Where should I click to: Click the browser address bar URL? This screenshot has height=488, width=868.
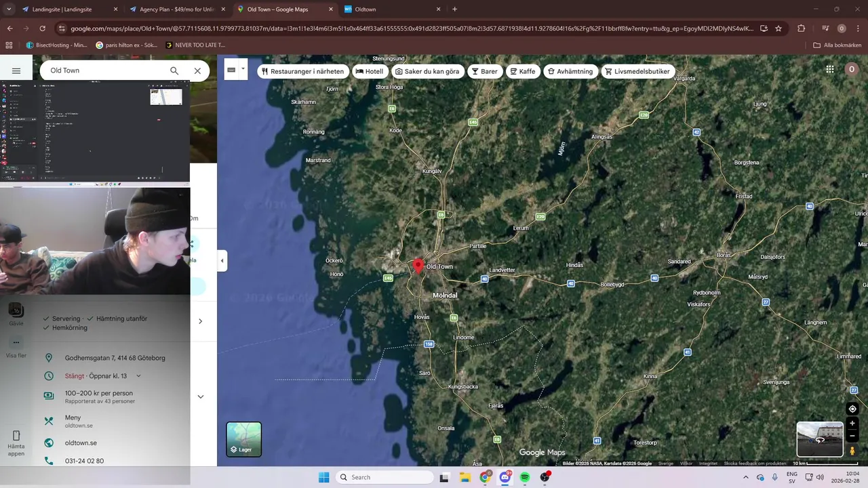(411, 28)
